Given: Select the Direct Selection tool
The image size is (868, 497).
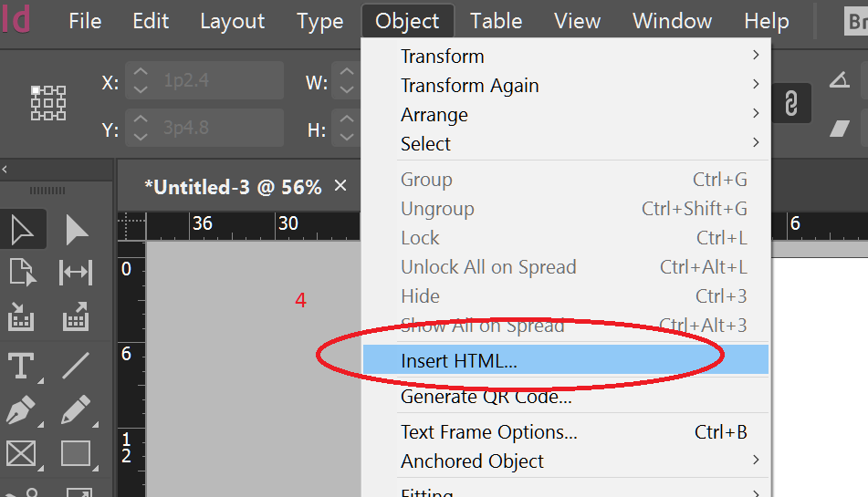Looking at the screenshot, I should click(77, 230).
